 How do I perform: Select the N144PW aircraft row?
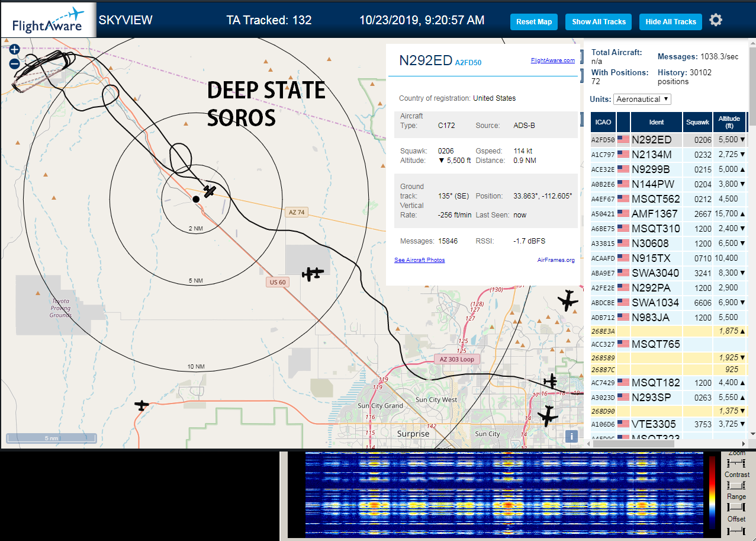click(668, 184)
